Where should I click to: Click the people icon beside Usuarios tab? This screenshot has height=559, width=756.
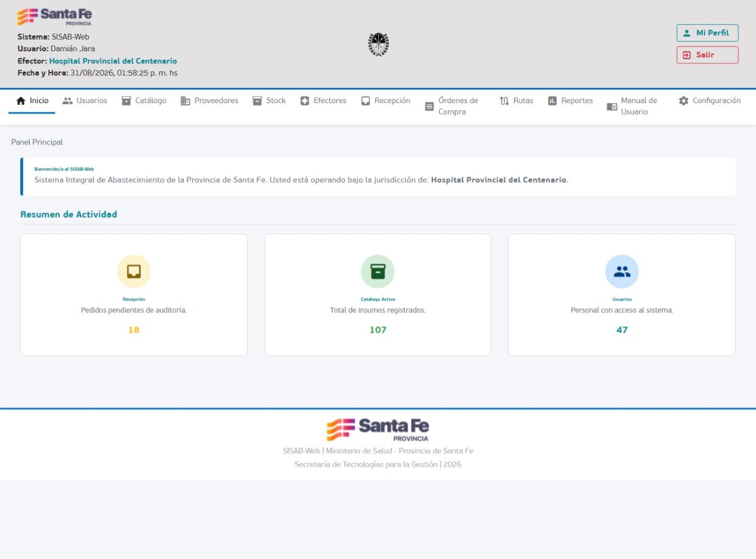tap(68, 101)
